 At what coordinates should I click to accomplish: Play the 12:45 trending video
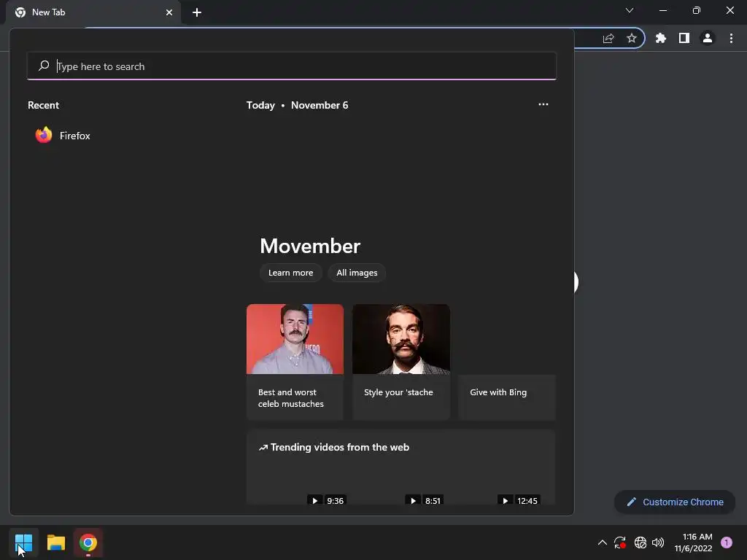coord(519,500)
